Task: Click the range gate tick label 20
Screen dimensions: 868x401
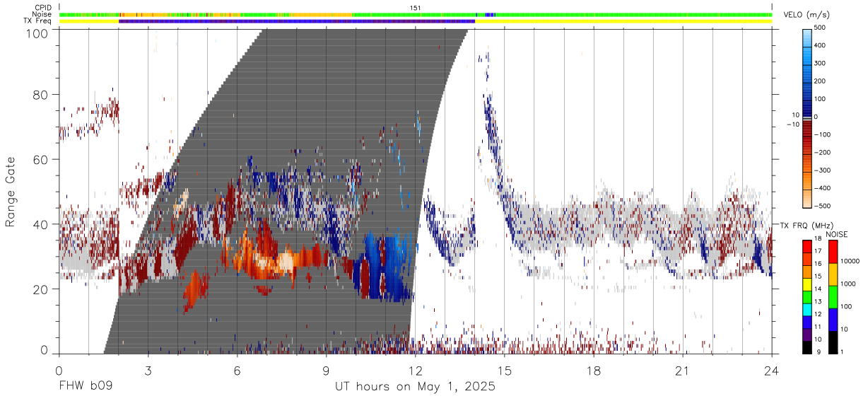Action: 40,289
